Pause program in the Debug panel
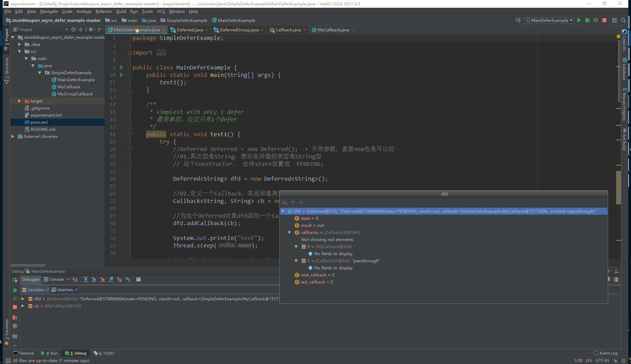This screenshot has width=631, height=364. coord(15,299)
